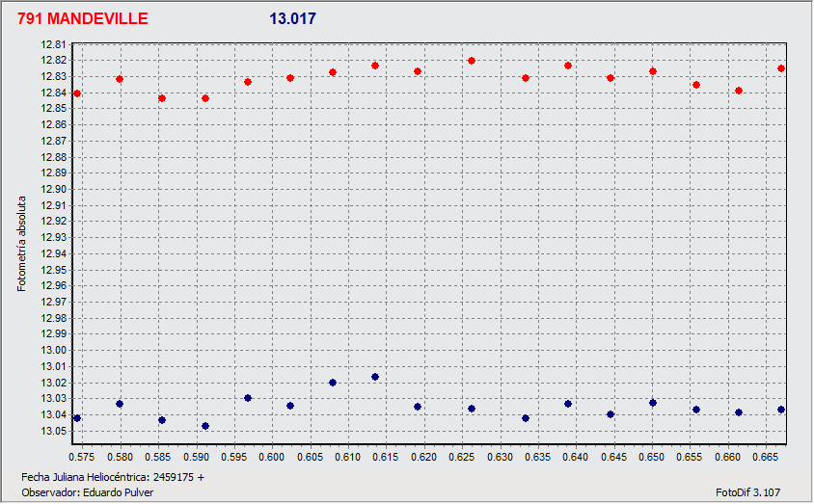Click the lowest blue point near 0.591

pos(205,426)
